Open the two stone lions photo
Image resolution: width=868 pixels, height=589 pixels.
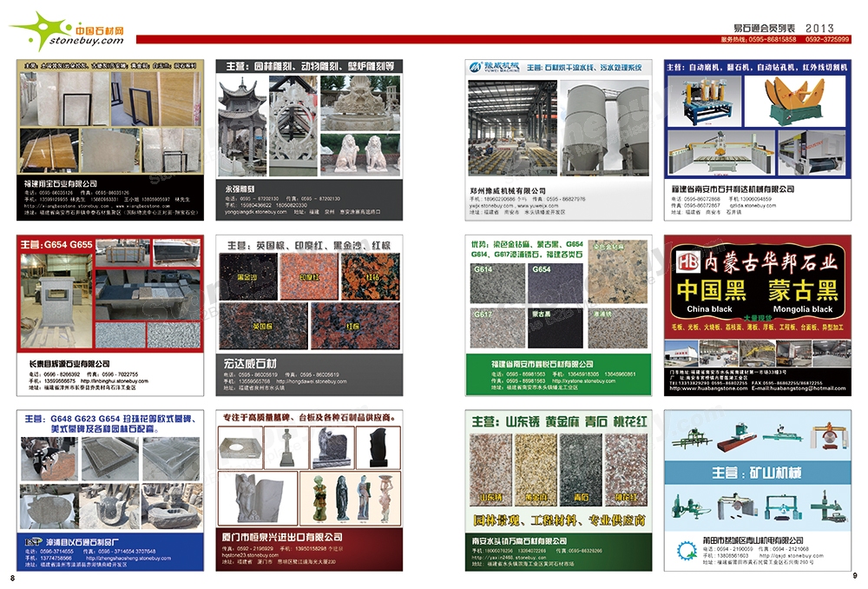(x=360, y=154)
